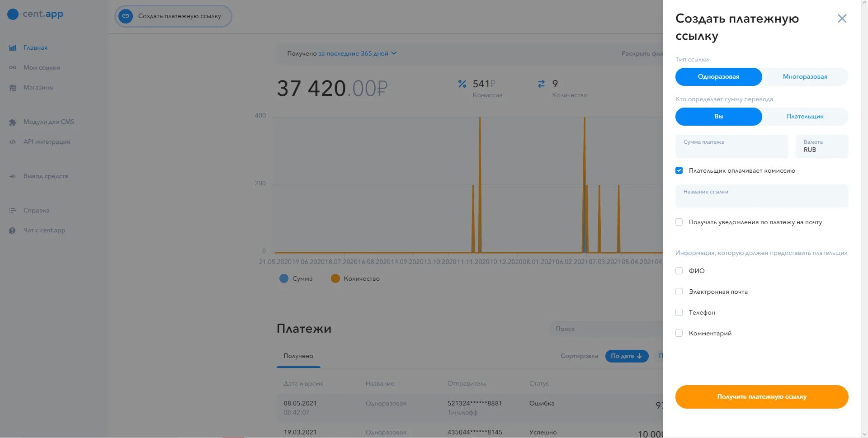Uncheck Плательщик оплачивает комиссию
The image size is (868, 438).
point(679,170)
